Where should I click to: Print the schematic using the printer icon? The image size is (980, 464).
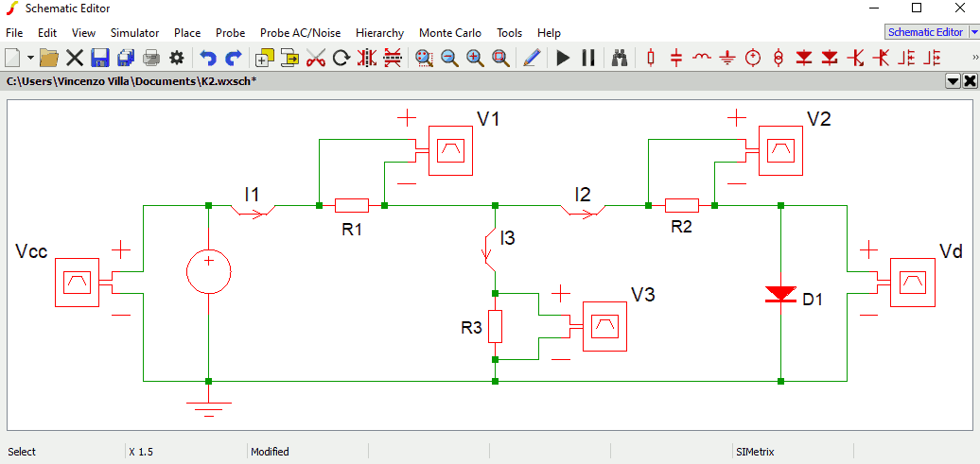152,58
